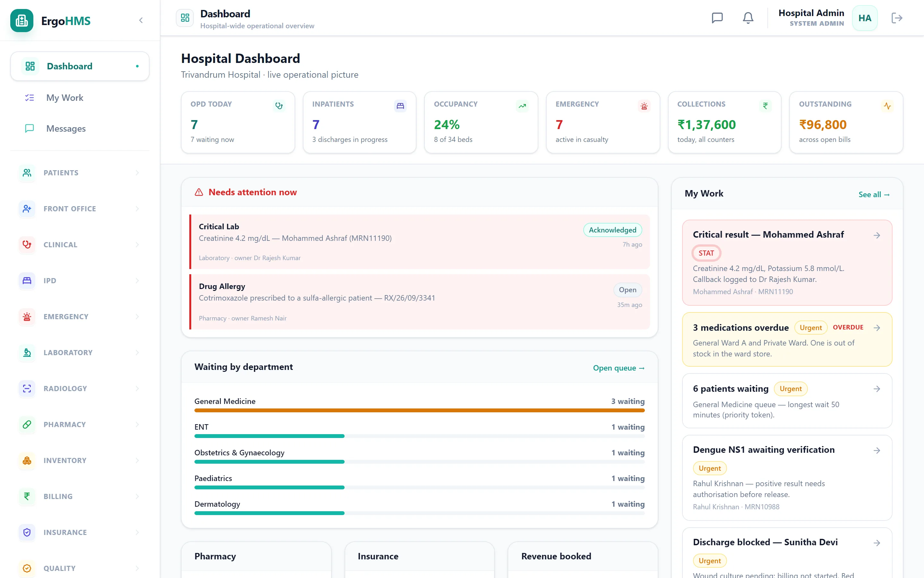The height and width of the screenshot is (578, 924).
Task: Collapse the sidebar with the chevron
Action: tap(141, 21)
